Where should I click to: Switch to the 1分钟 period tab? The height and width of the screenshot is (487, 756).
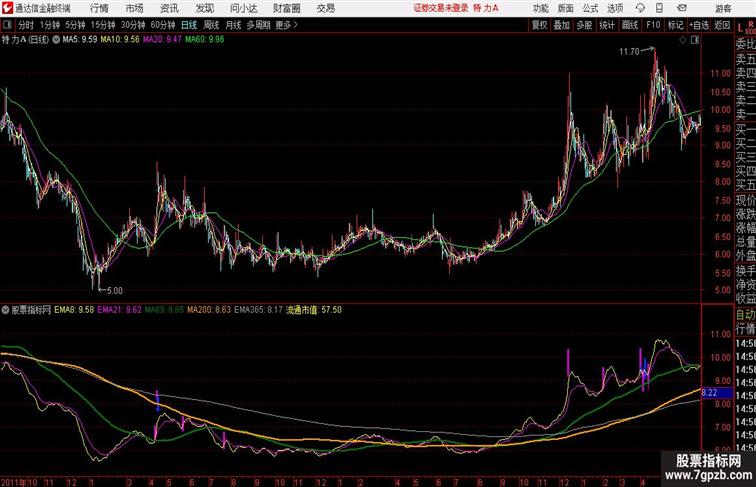pyautogui.click(x=50, y=25)
